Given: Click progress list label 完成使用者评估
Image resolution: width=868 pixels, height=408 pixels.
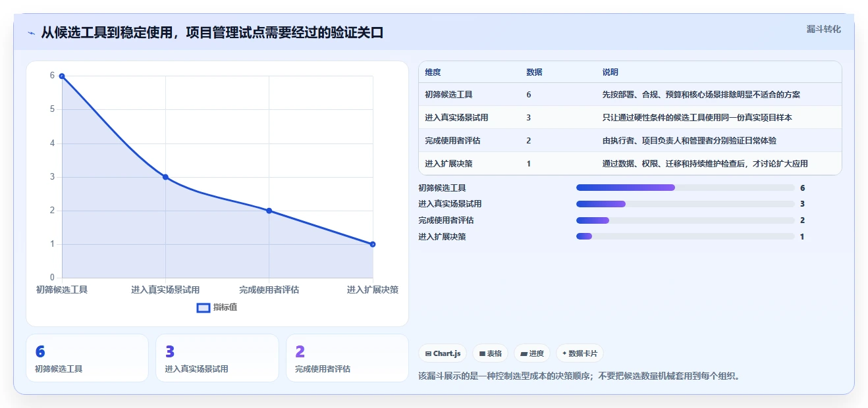Looking at the screenshot, I should [446, 220].
